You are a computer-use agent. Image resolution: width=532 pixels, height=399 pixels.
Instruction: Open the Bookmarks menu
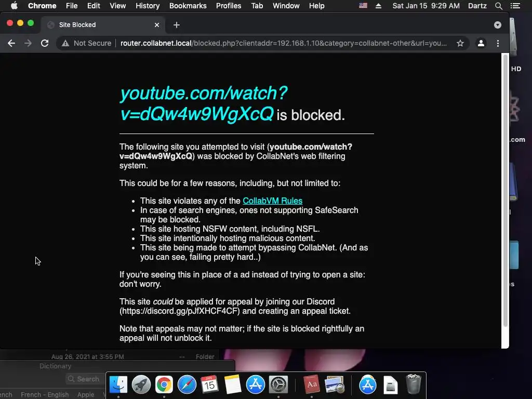[x=188, y=6]
